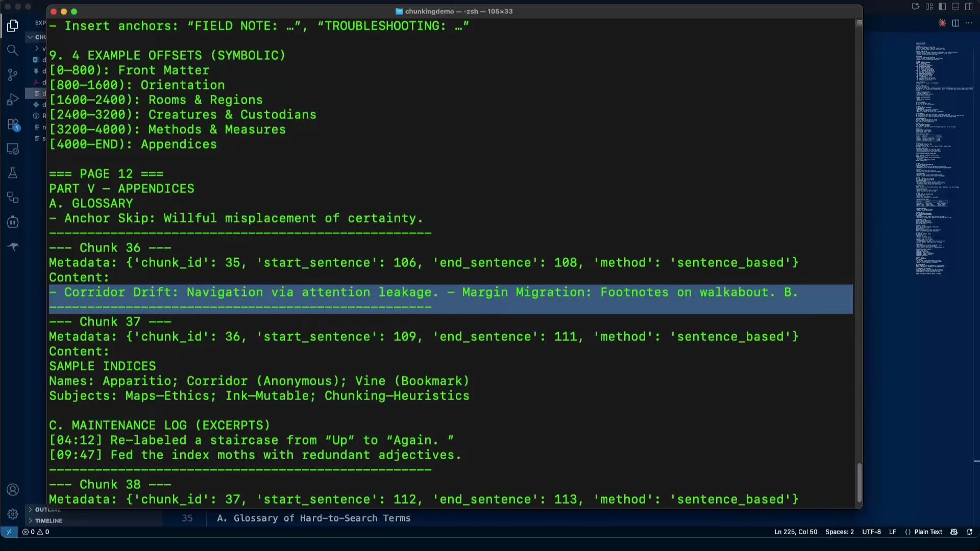Open Customize Layout in title bar

[x=929, y=7]
